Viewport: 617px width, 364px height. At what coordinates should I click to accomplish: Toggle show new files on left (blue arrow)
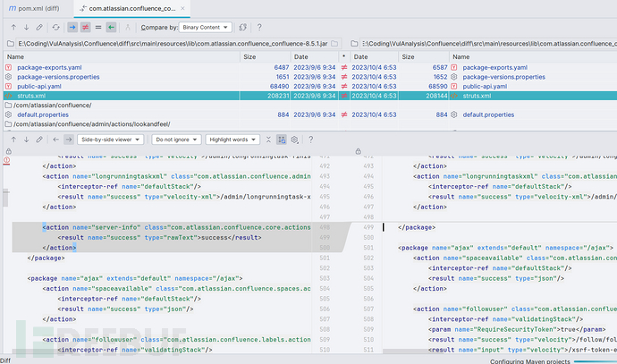[x=72, y=27]
